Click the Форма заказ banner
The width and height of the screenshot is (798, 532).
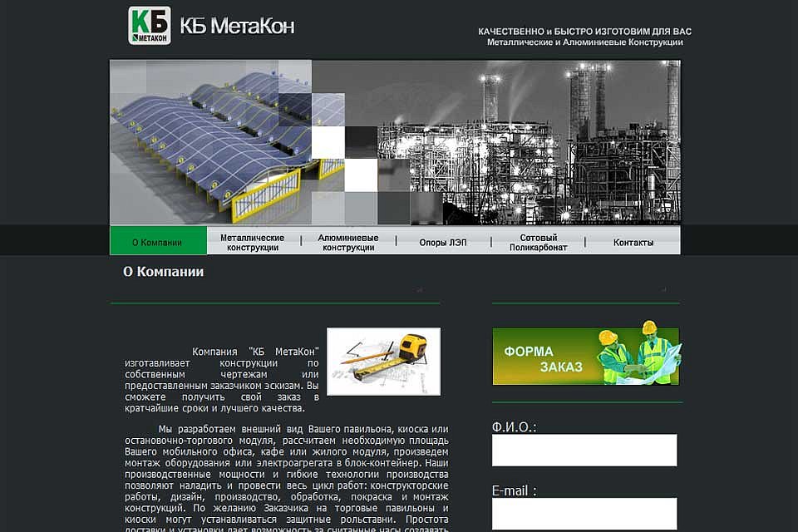coord(586,356)
